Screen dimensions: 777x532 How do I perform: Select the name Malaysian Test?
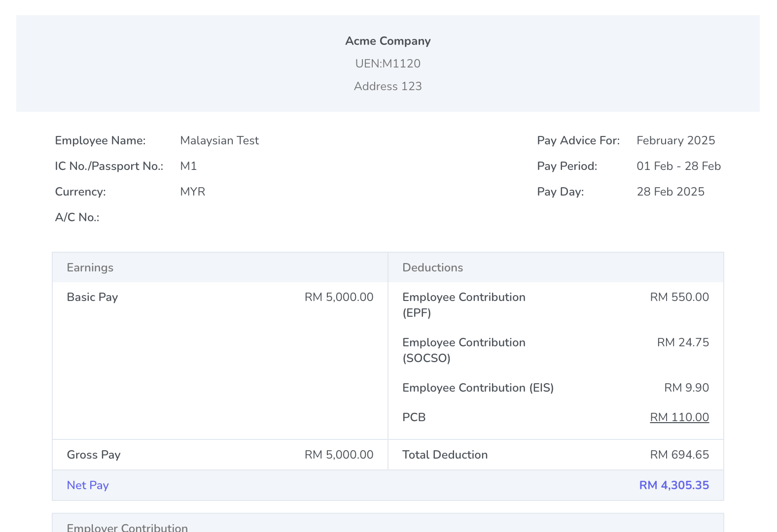(x=219, y=140)
